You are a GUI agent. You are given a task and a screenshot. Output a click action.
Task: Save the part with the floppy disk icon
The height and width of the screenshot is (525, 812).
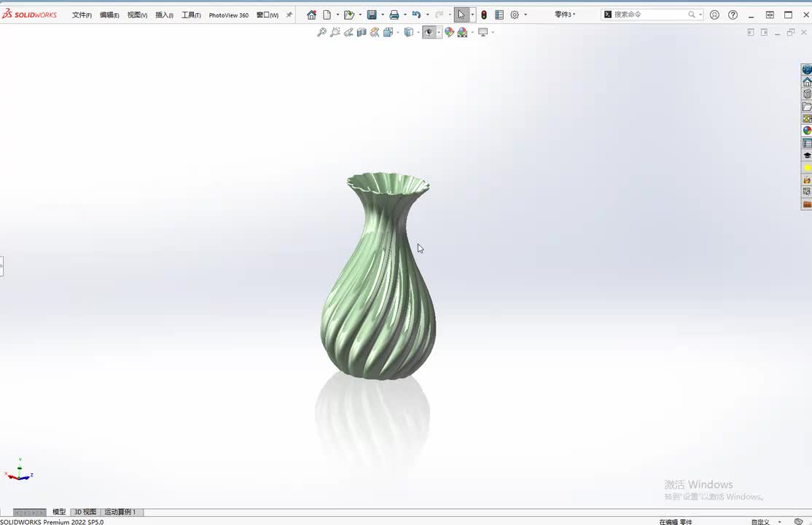pos(372,15)
